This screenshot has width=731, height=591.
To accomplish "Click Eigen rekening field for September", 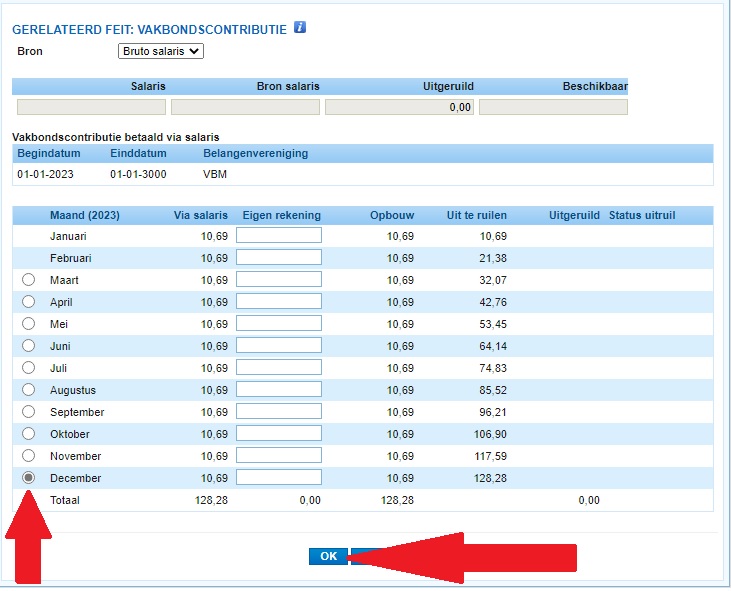I will tap(279, 411).
